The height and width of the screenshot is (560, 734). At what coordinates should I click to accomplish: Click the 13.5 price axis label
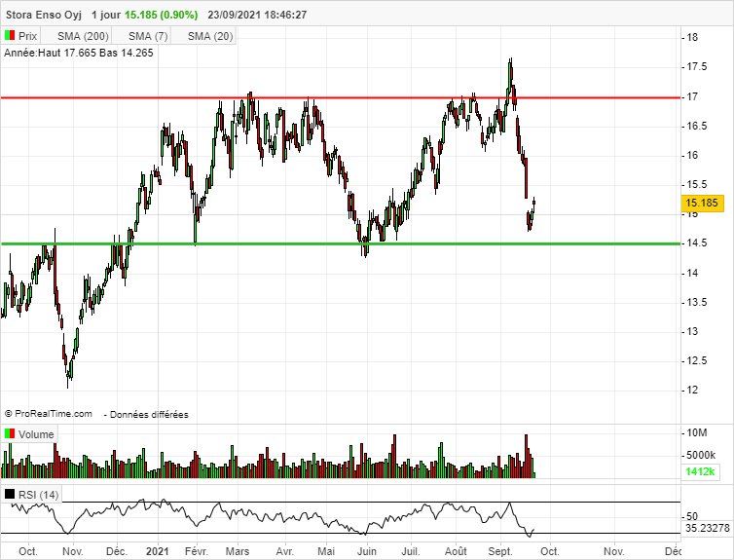pos(697,302)
